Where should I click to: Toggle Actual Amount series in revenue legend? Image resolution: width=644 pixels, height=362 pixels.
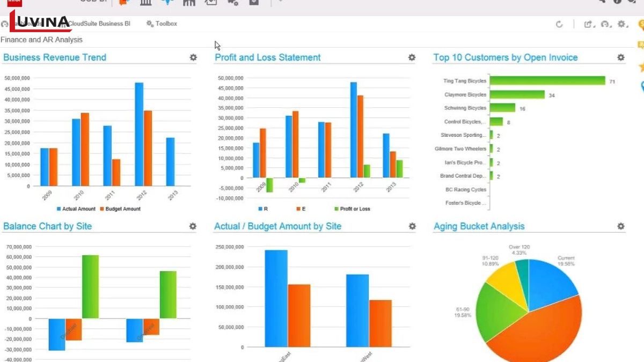(76, 209)
